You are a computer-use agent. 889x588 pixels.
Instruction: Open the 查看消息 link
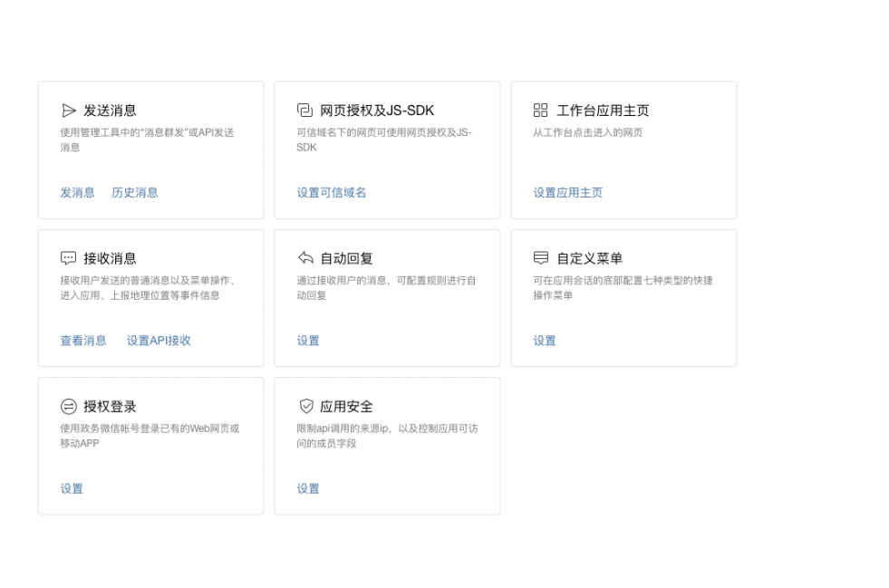click(83, 341)
